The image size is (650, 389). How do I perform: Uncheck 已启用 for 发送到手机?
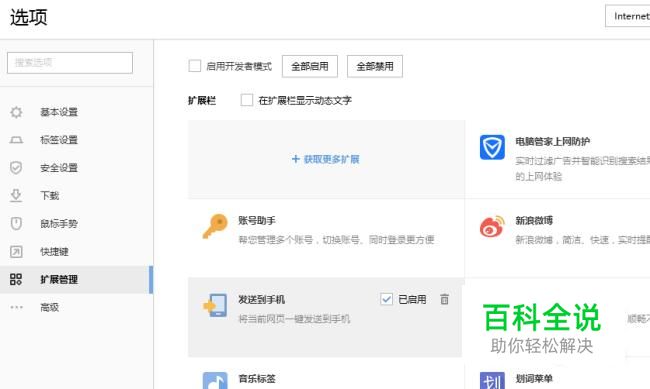pyautogui.click(x=386, y=299)
